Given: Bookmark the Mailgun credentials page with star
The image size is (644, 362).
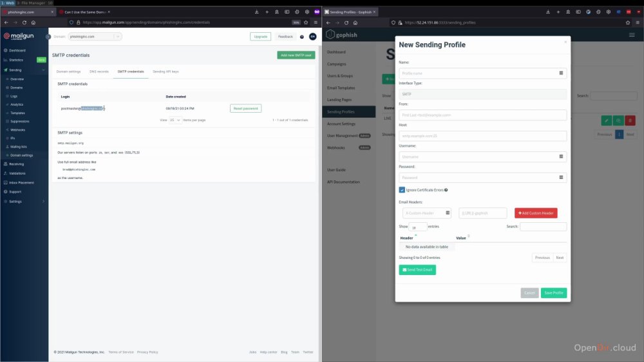Looking at the screenshot, I should click(306, 23).
